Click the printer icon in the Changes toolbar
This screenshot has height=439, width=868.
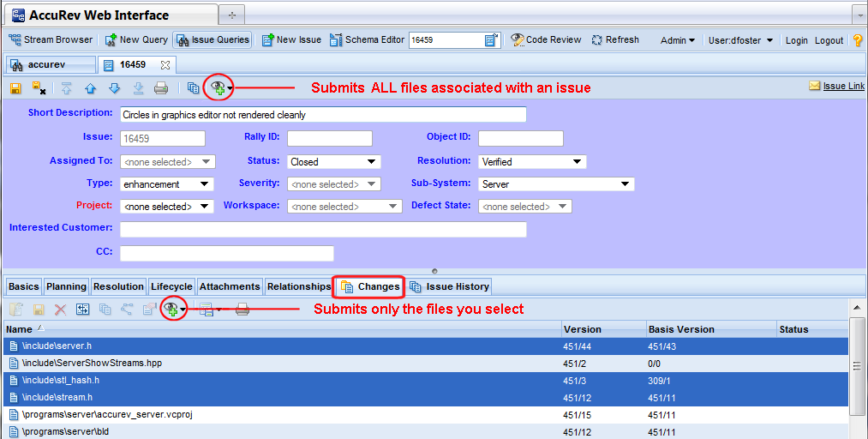tap(242, 310)
